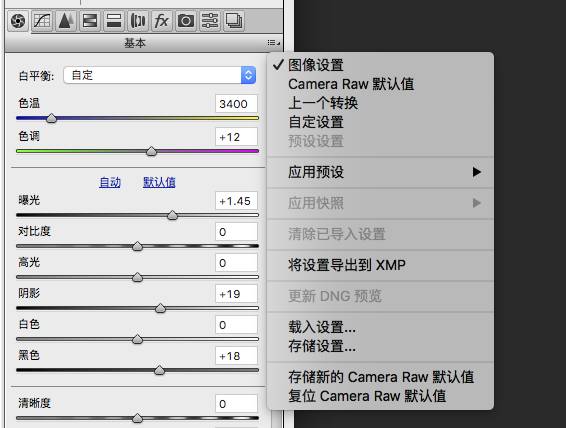Click the 阴影 slider handle

tap(160, 308)
